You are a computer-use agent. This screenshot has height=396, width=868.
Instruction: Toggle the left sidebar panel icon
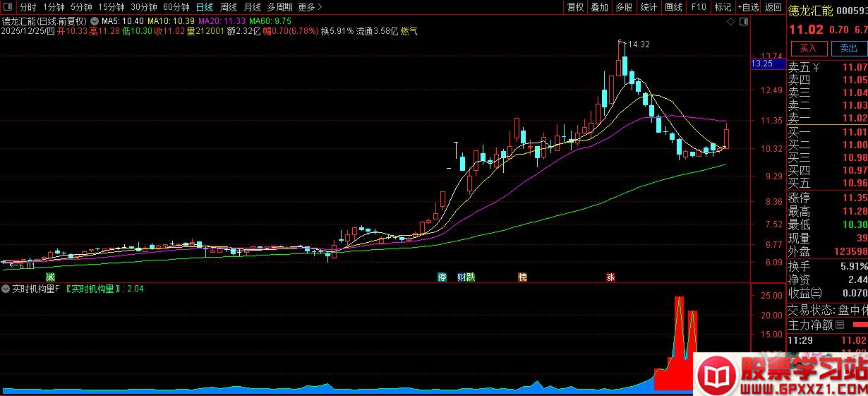(x=7, y=7)
